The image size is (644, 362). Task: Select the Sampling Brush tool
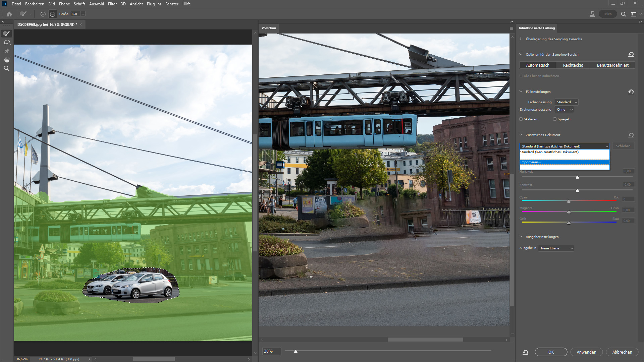[x=7, y=33]
